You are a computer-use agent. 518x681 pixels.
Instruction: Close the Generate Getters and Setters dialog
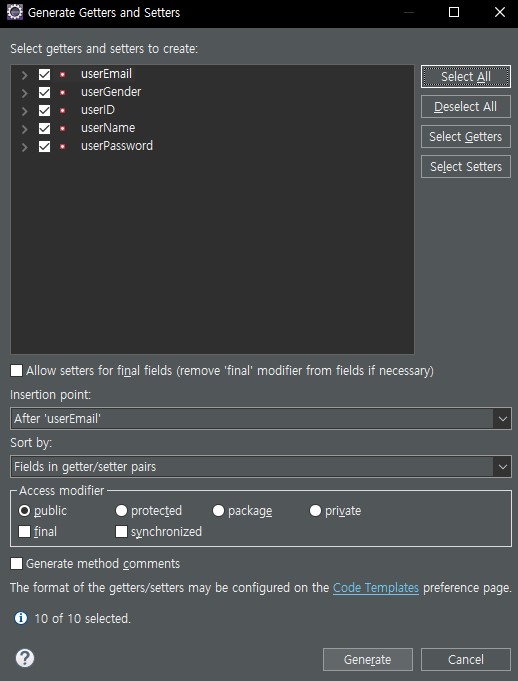coord(500,12)
